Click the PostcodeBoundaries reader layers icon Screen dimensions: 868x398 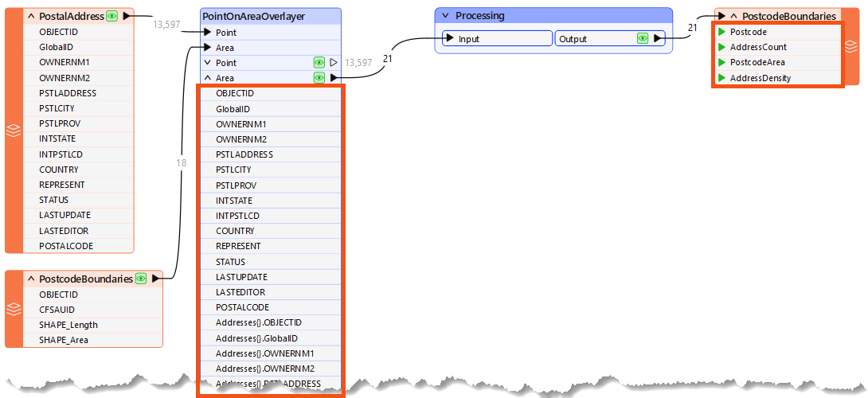(13, 309)
